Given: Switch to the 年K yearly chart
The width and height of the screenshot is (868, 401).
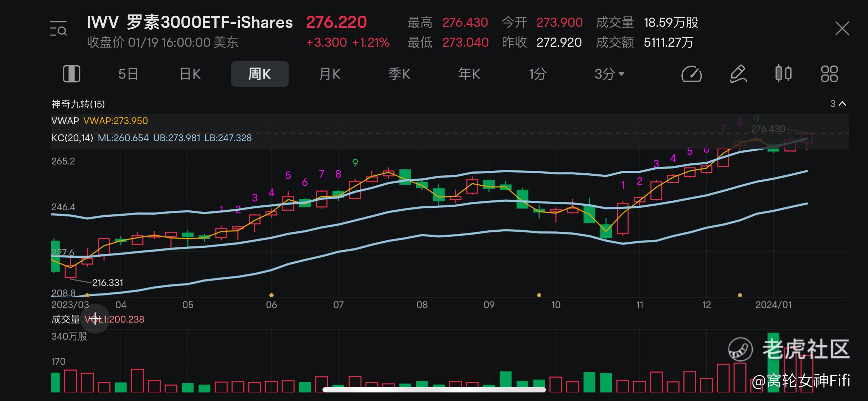Looking at the screenshot, I should pyautogui.click(x=469, y=74).
